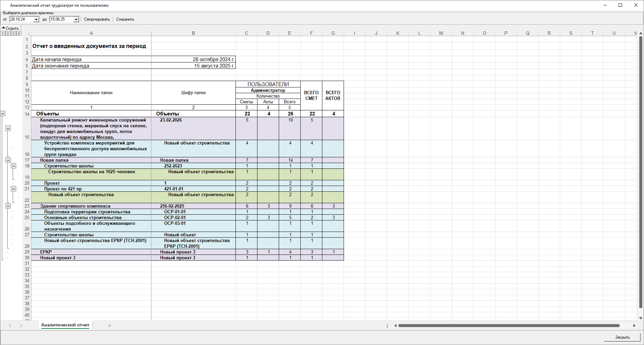Click the Сформировать button
The image size is (644, 345).
point(97,20)
